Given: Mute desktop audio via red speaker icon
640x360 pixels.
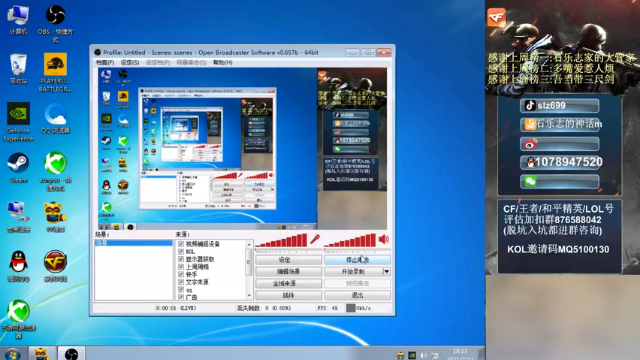Looking at the screenshot, I should point(384,240).
